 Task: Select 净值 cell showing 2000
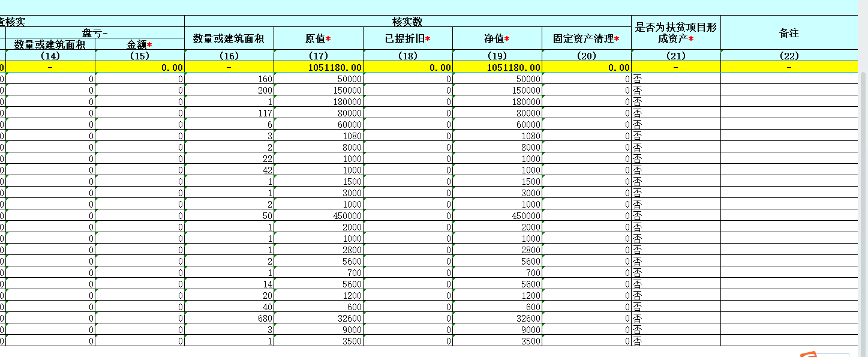tap(497, 227)
